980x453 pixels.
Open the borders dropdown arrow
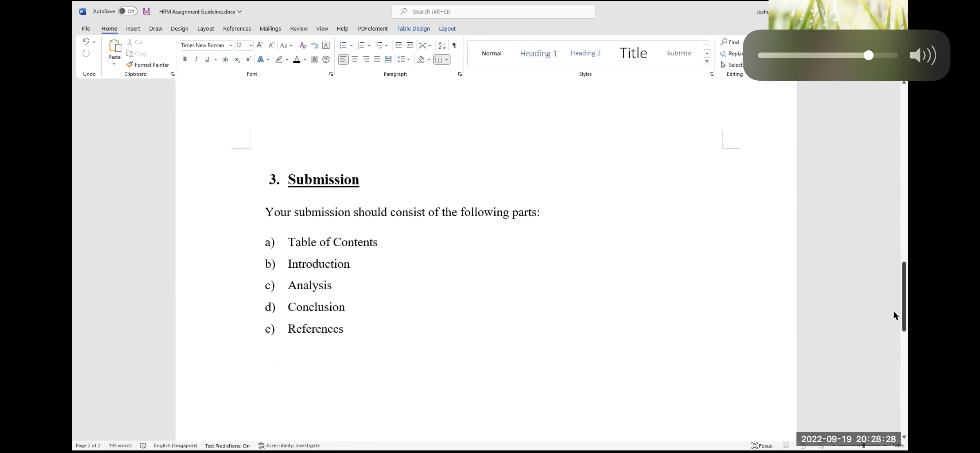(x=447, y=59)
